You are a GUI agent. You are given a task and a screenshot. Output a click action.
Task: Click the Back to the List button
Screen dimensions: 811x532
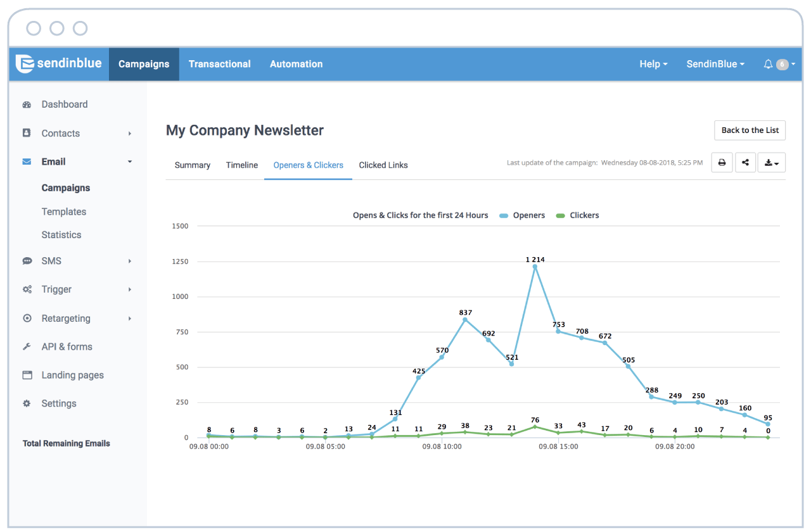tap(750, 130)
